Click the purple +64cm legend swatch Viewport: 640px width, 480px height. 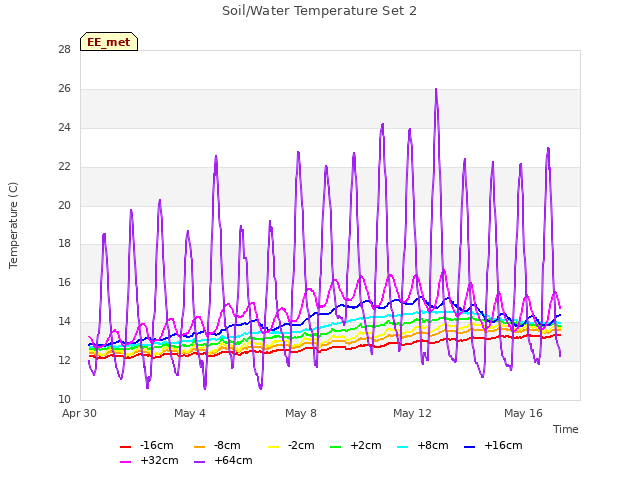click(200, 462)
